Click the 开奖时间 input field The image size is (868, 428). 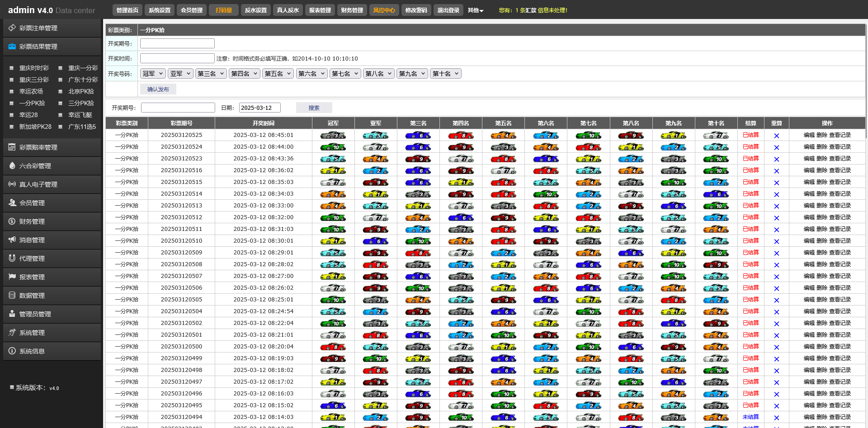pos(177,58)
